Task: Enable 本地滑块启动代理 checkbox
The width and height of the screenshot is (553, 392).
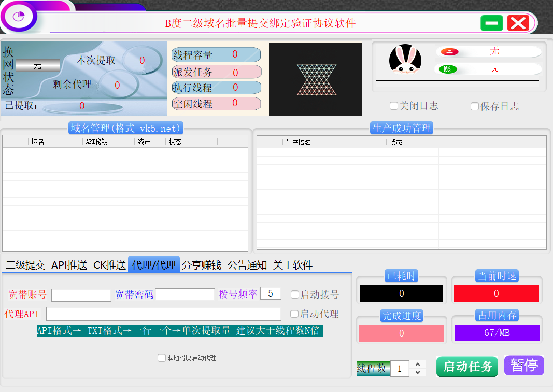Action: tap(162, 358)
